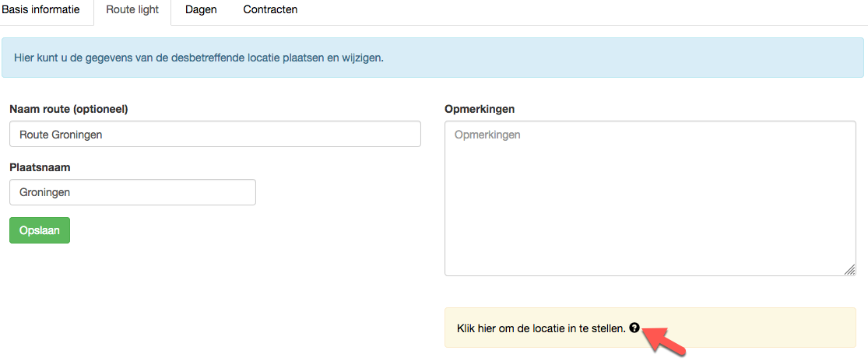
Task: Go to the Contracten tab
Action: click(x=270, y=10)
